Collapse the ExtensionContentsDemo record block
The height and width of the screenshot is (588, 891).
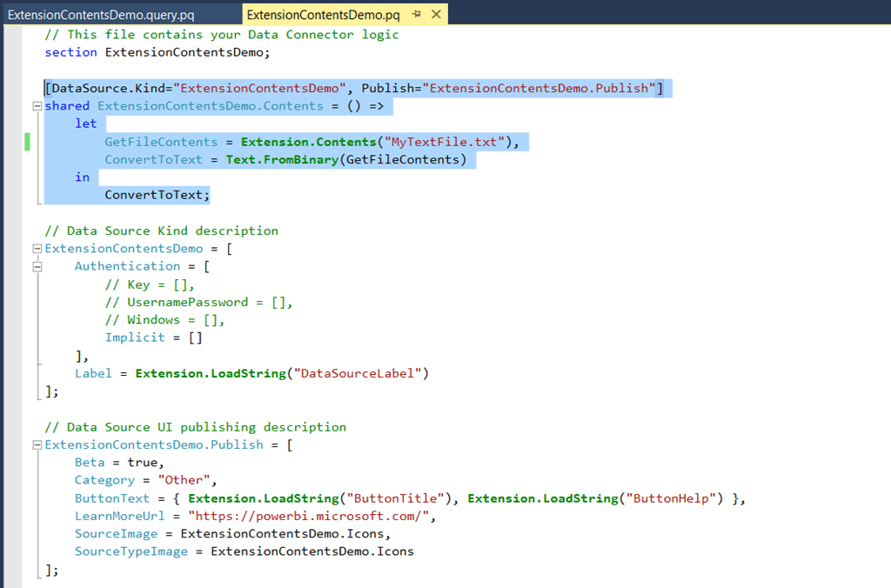(x=37, y=249)
